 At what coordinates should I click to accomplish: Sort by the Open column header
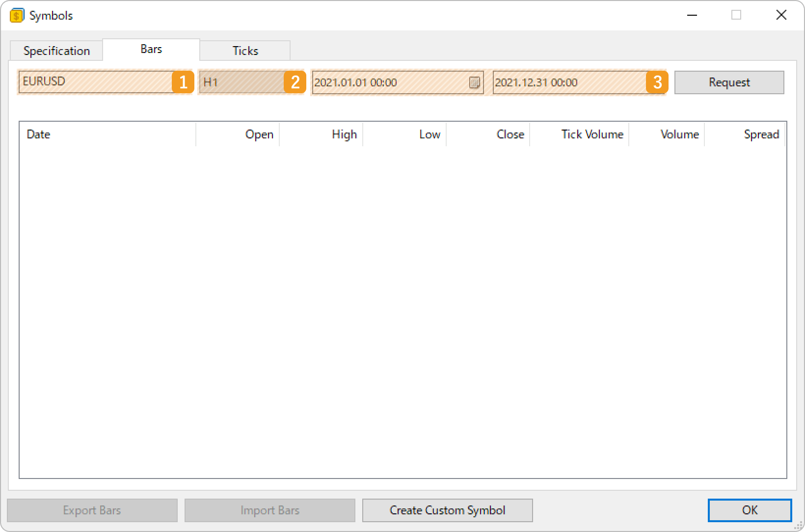tap(238, 134)
